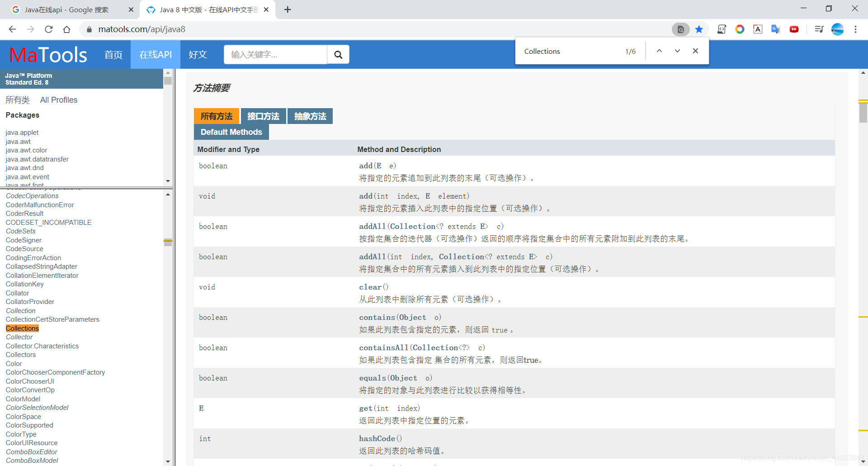View site security lock info

[x=89, y=29]
